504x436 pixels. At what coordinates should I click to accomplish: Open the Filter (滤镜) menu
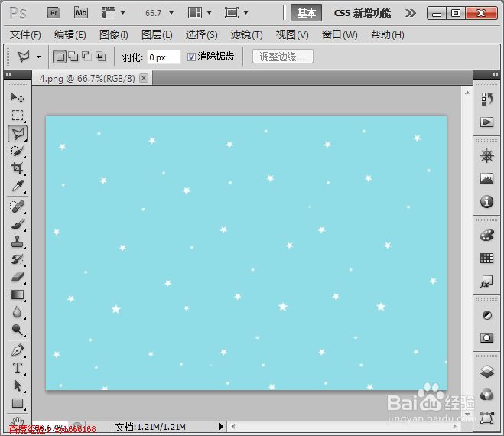(x=246, y=34)
